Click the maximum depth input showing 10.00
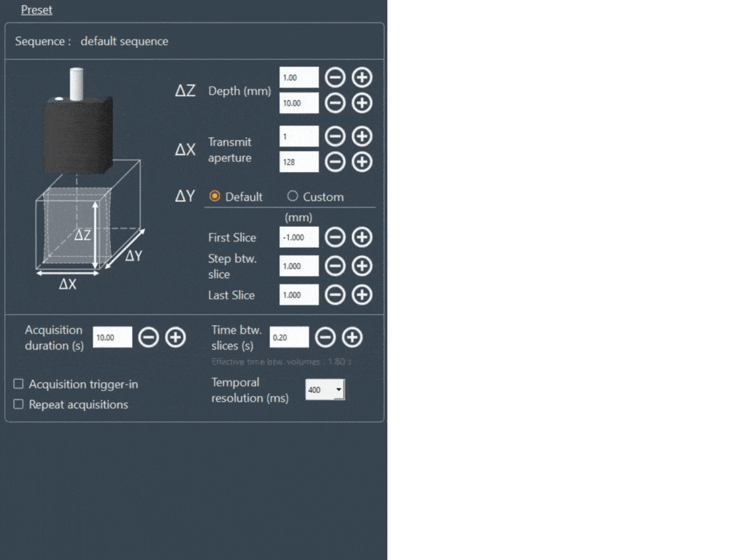The image size is (747, 560). pyautogui.click(x=299, y=104)
